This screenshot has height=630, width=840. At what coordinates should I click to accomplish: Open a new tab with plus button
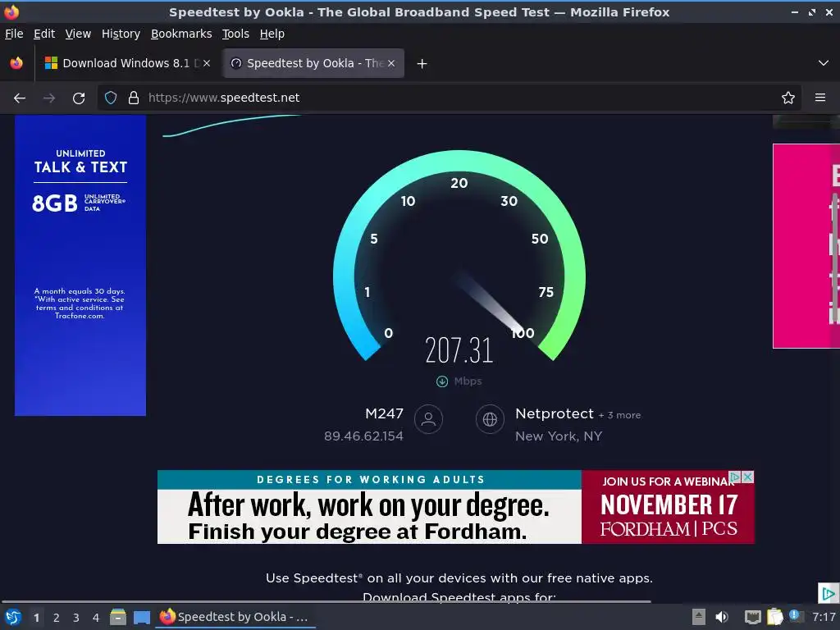point(422,64)
